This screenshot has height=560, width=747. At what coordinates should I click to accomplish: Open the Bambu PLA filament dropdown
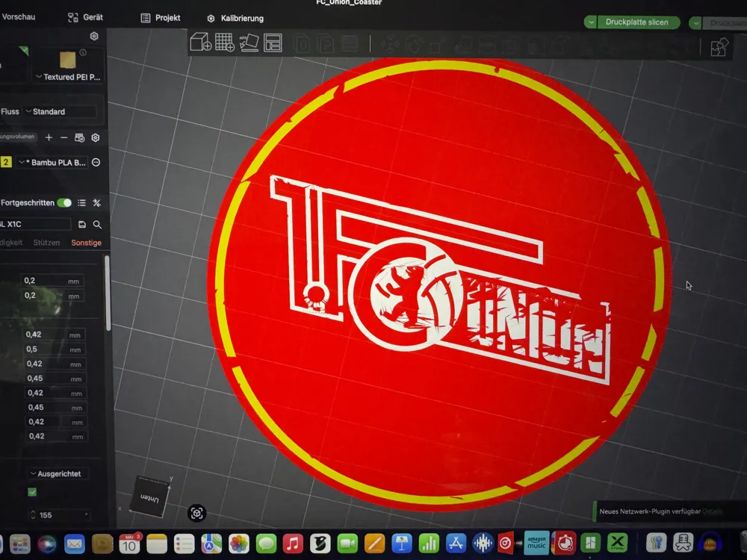52,162
